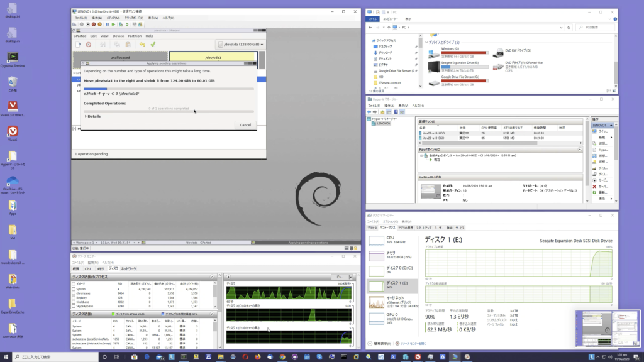
Task: Switch to the Network tab in Resource Monitor
Action: [128, 268]
